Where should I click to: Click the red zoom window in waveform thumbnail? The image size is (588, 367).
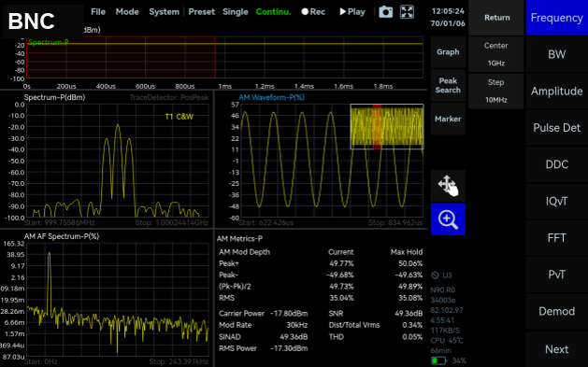[x=377, y=127]
